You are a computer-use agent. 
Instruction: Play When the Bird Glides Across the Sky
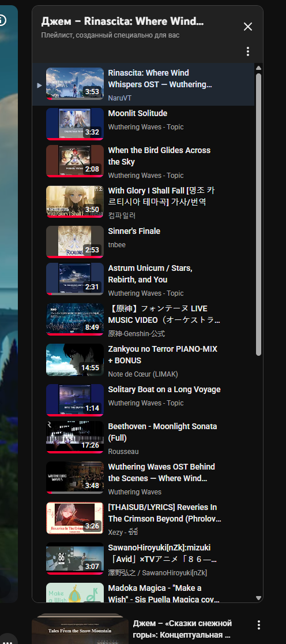(159, 156)
